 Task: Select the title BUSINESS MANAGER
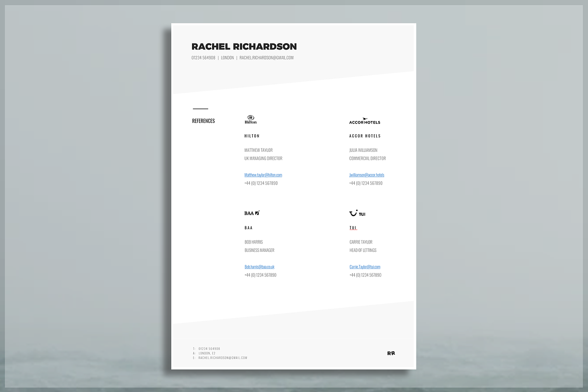point(259,250)
